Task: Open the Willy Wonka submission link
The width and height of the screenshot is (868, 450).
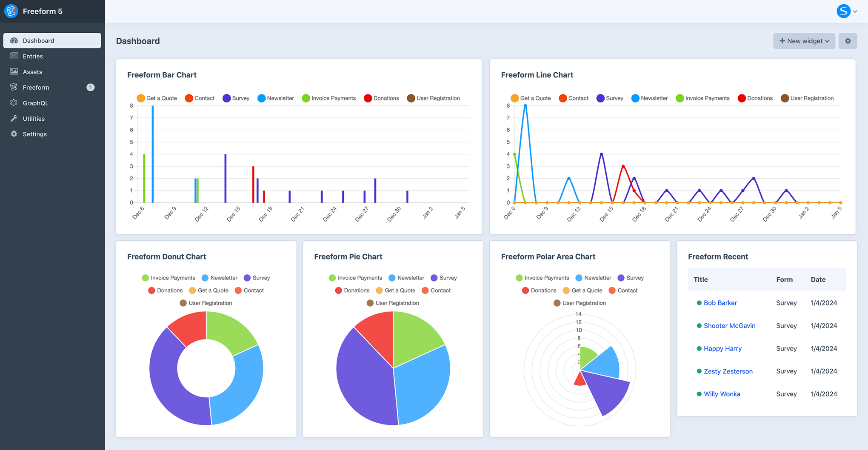Action: pos(722,393)
